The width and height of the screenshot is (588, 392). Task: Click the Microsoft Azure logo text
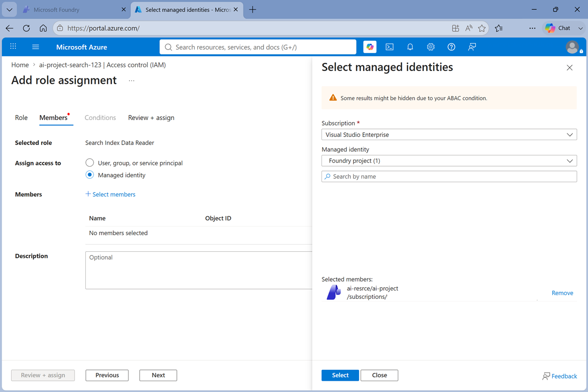pos(81,47)
